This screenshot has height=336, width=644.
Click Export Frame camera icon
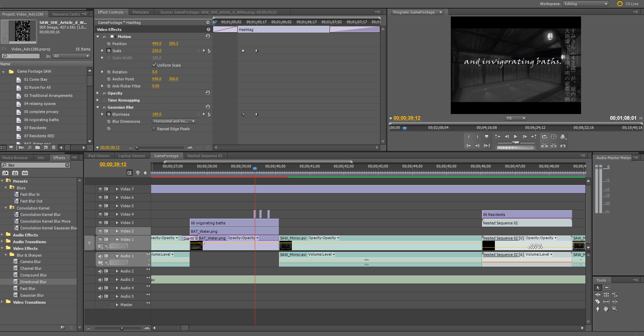click(x=563, y=146)
